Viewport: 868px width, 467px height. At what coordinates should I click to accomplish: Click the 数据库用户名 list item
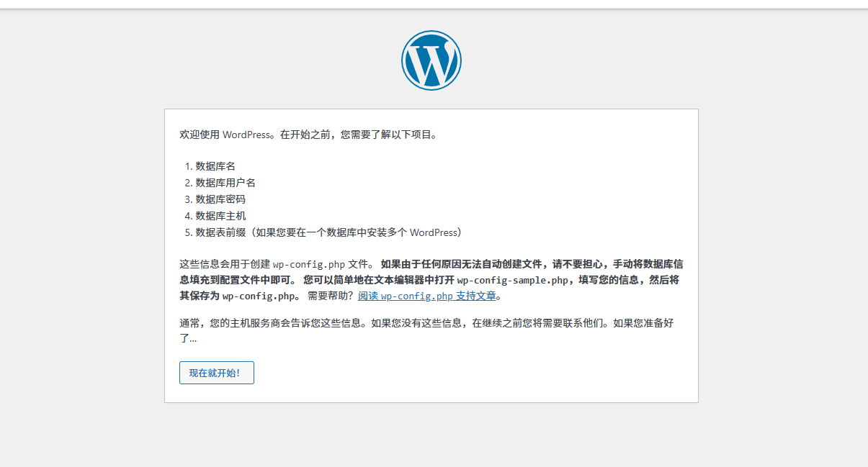(225, 183)
